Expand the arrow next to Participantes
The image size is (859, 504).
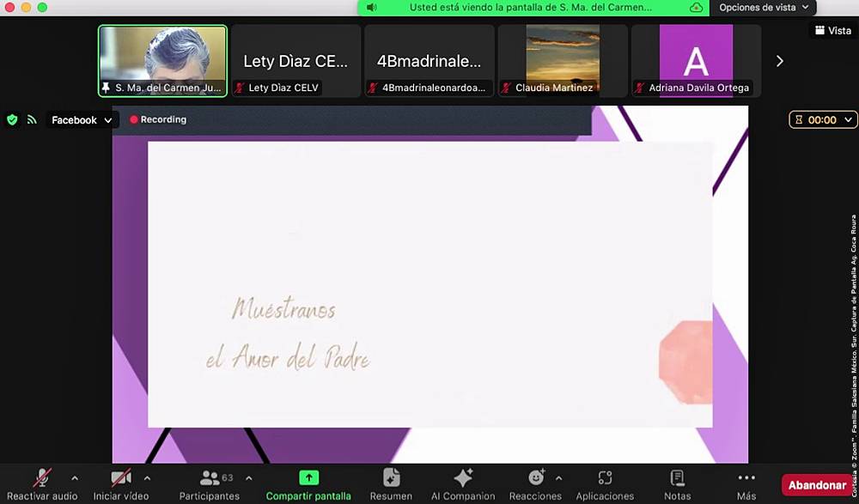point(249,478)
